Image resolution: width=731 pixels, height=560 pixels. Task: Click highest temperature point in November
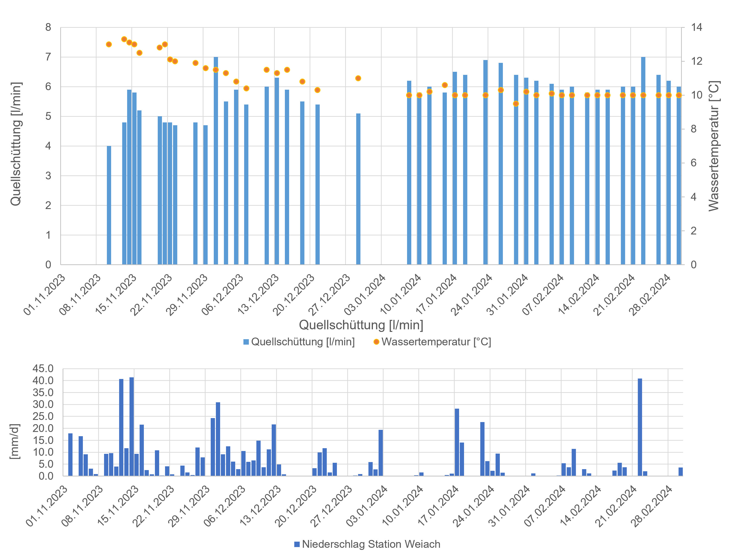[124, 39]
